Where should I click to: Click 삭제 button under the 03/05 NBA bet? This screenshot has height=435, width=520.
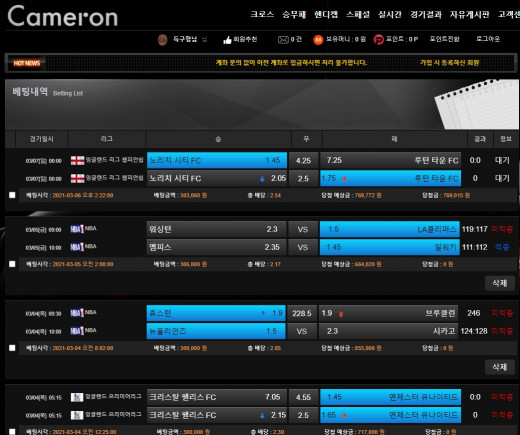pyautogui.click(x=500, y=283)
